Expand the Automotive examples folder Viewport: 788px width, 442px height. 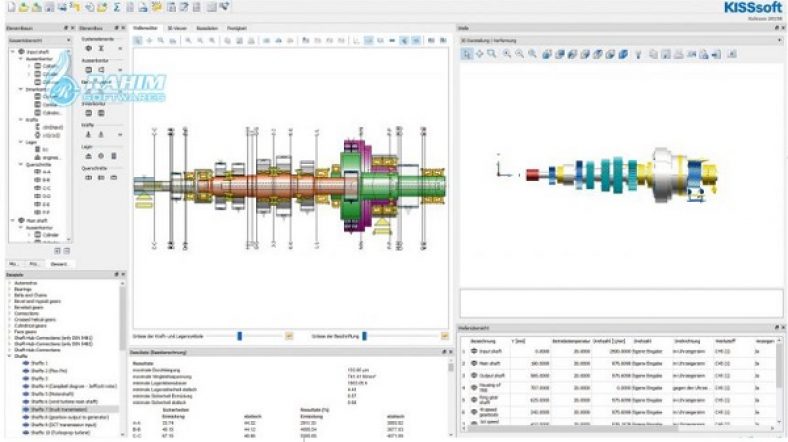pos(10,283)
